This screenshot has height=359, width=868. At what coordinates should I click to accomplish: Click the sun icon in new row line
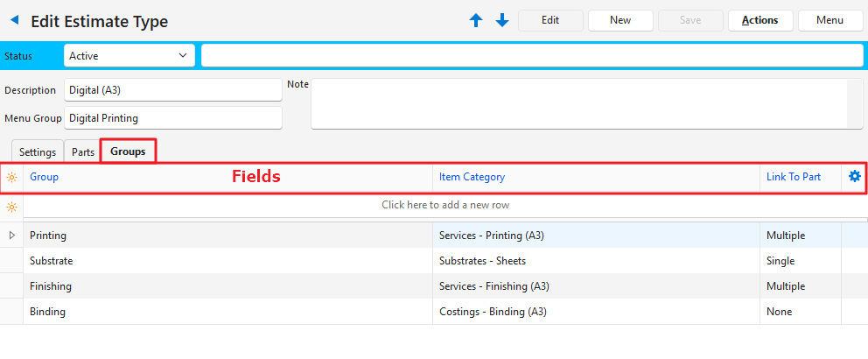pos(11,206)
